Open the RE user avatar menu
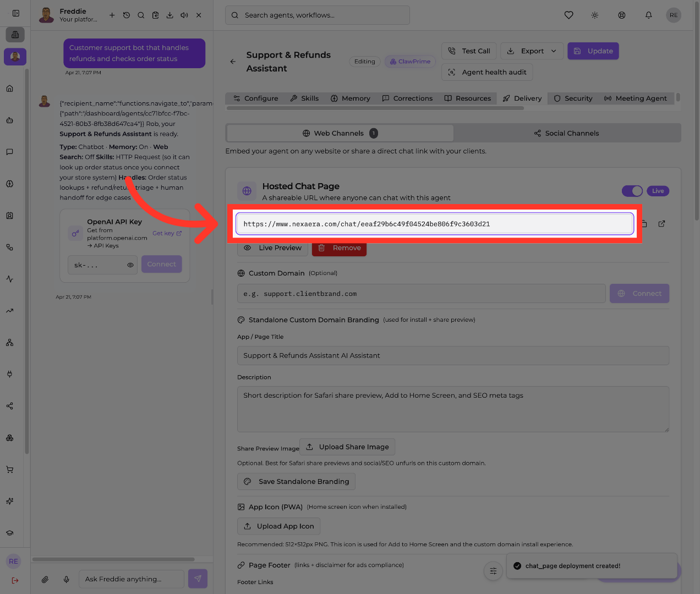 (674, 15)
